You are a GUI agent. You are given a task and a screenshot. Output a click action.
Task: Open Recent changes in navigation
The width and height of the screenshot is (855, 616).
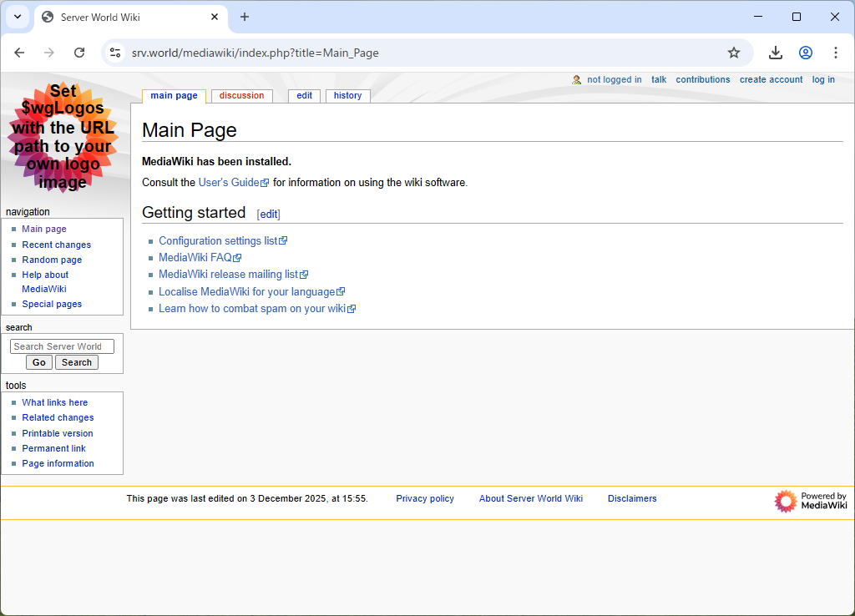click(56, 245)
